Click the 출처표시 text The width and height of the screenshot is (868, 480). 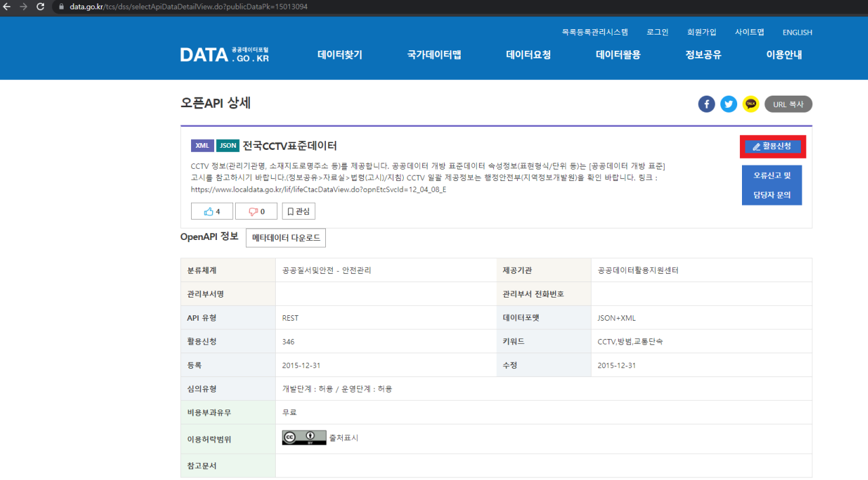344,438
